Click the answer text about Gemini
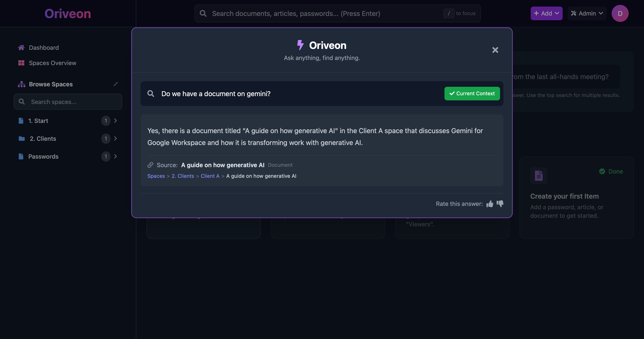644x339 pixels. 315,137
